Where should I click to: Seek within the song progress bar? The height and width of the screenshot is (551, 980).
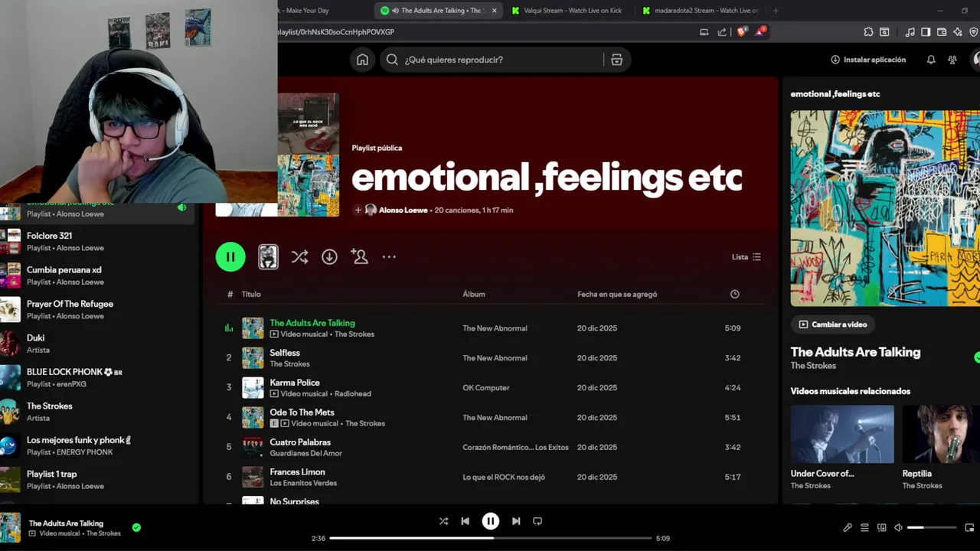coord(491,538)
